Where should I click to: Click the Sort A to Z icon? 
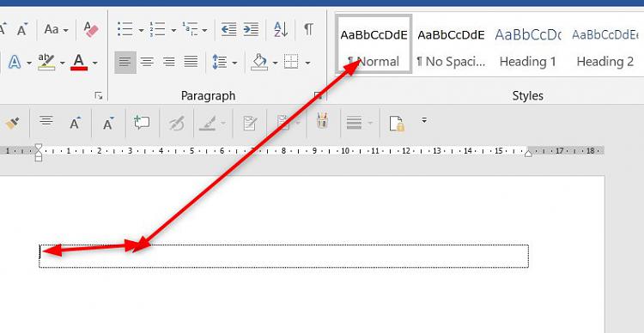coord(281,29)
